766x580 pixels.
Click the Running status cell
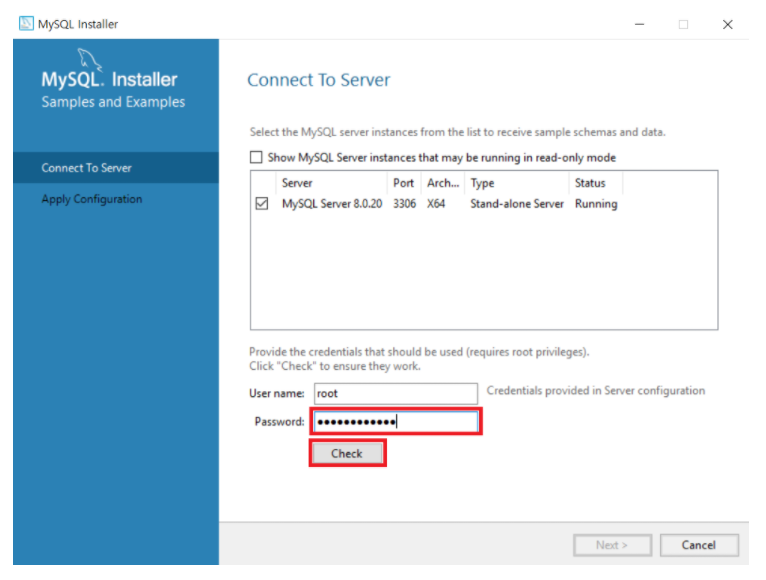[x=596, y=204]
